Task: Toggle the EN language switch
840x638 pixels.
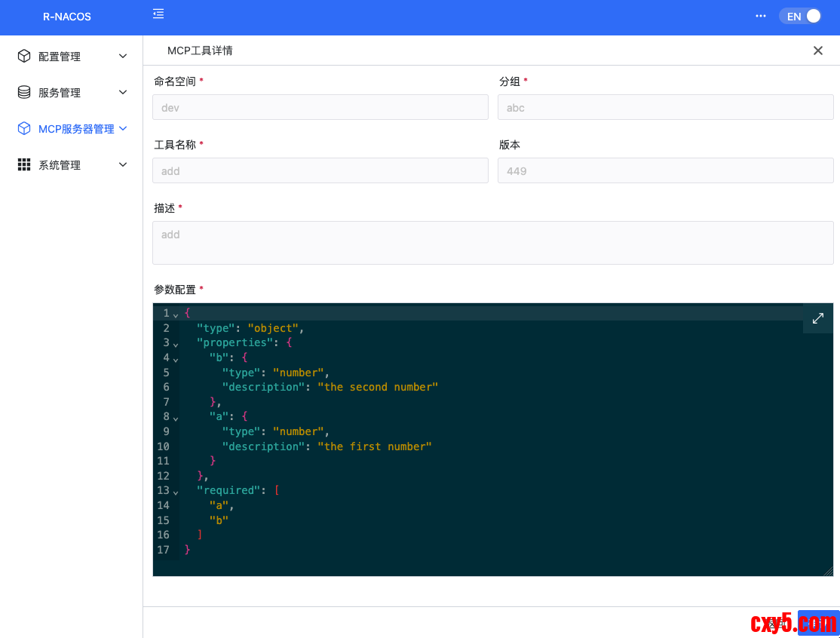Action: 800,16
